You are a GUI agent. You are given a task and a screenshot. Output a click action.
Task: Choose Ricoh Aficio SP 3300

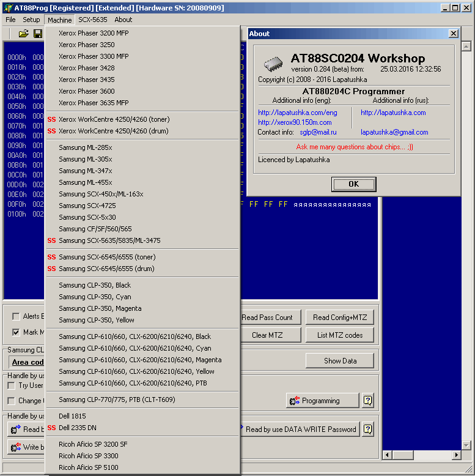tap(142, 456)
